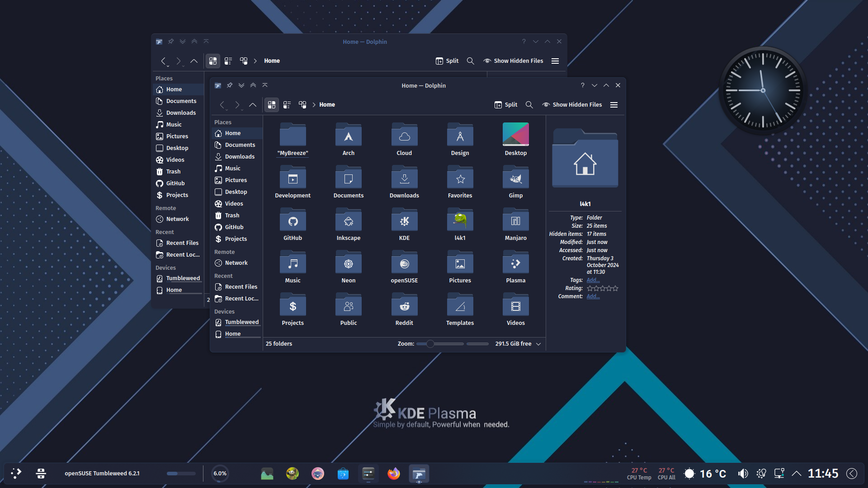The height and width of the screenshot is (488, 868).
Task: Click Home breadcrumb in front window
Action: [x=327, y=105]
